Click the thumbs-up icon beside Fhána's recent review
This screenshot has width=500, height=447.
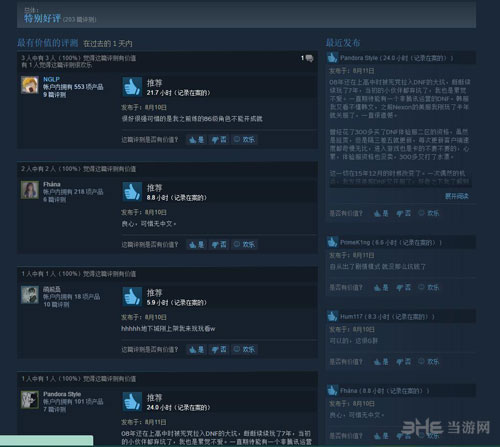tap(332, 390)
